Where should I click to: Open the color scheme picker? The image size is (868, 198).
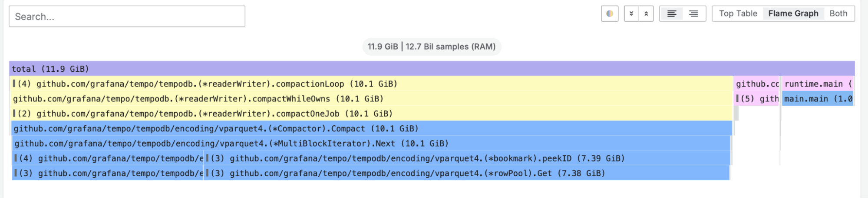click(609, 13)
